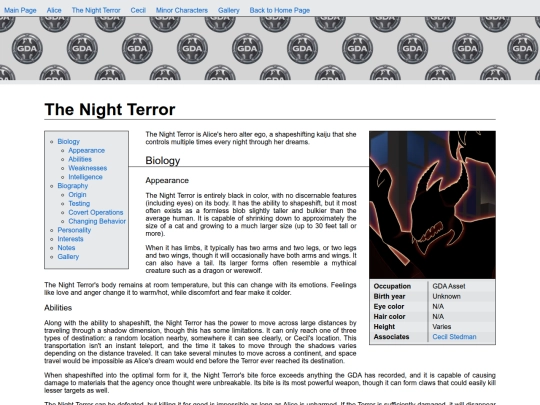Click the Biology section heading

163,160
